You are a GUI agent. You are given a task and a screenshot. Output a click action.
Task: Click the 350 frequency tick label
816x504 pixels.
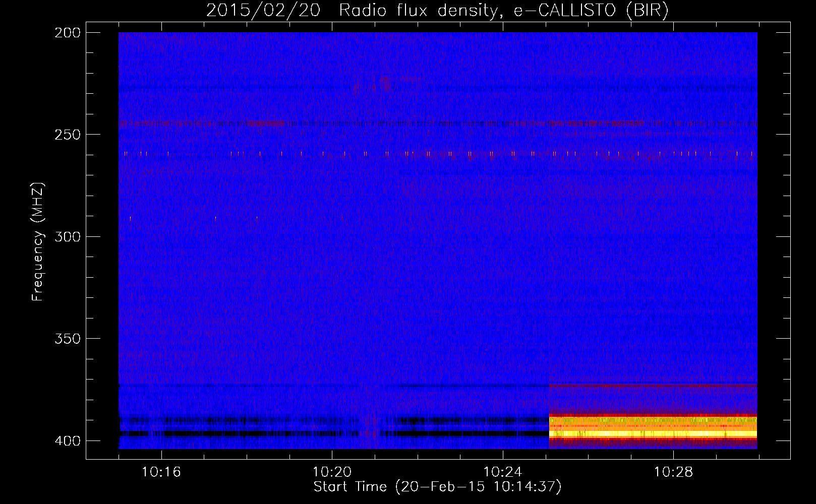pyautogui.click(x=68, y=339)
